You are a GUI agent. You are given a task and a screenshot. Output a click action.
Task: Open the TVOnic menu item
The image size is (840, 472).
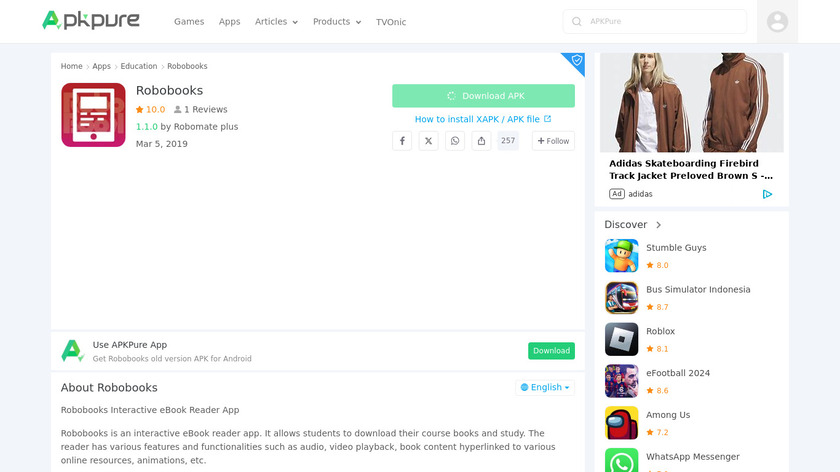391,22
